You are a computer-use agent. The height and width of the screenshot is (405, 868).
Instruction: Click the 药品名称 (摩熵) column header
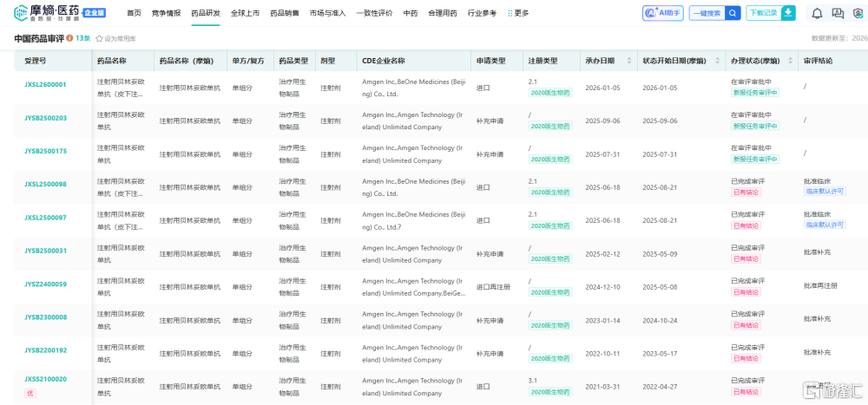click(x=186, y=61)
